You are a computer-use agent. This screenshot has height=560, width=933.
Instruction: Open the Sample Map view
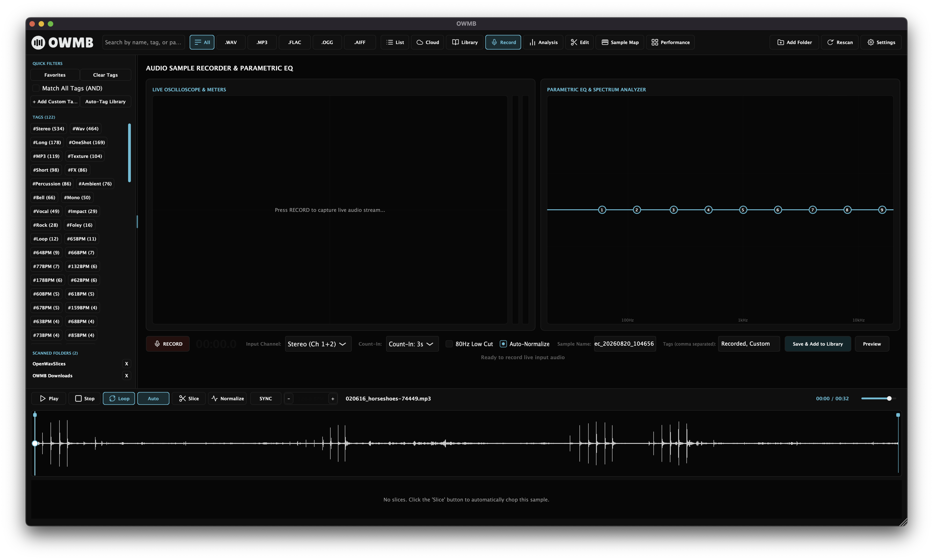[620, 42]
